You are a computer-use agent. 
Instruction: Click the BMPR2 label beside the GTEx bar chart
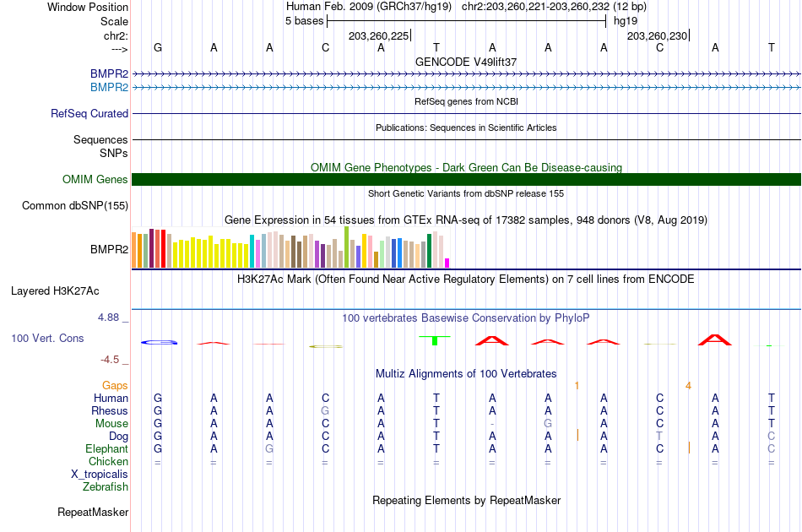pos(109,250)
